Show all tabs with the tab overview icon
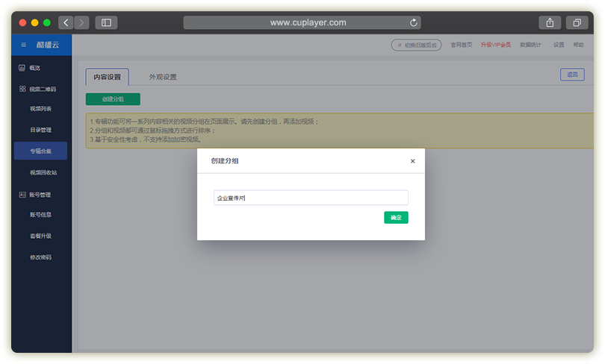Screen dimensions: 605x364 (577, 22)
